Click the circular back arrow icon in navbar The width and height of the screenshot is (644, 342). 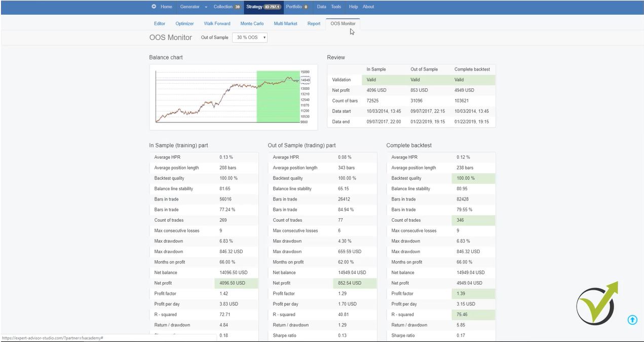point(153,7)
